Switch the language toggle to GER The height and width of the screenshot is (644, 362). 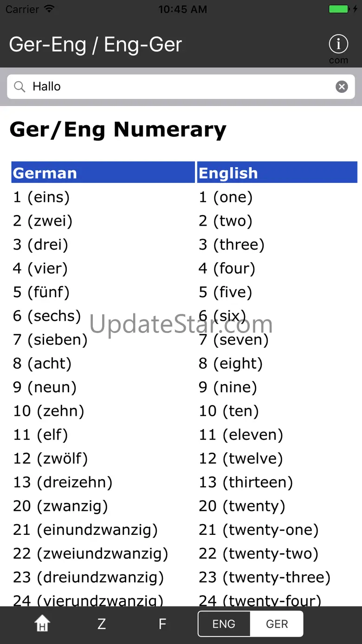pos(277,624)
